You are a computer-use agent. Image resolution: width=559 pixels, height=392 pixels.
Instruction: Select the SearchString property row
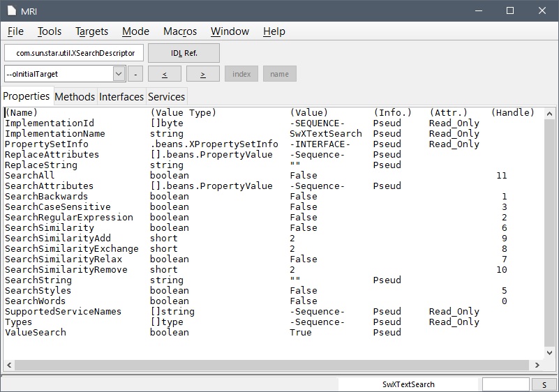click(274, 280)
